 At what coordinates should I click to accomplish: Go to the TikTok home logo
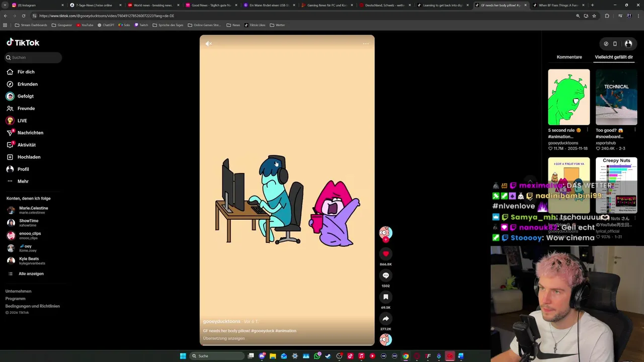pyautogui.click(x=23, y=43)
